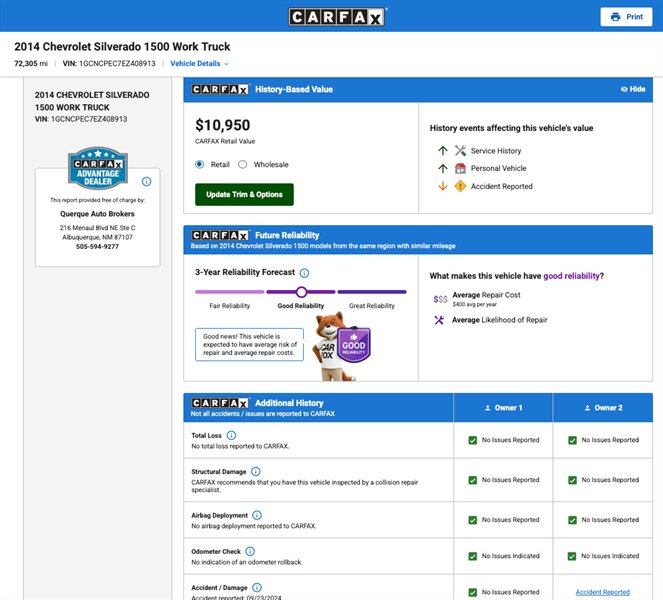Click the 2014 Chevrolet Silverado 1500 Work Truck title
The height and width of the screenshot is (600, 663).
click(122, 47)
